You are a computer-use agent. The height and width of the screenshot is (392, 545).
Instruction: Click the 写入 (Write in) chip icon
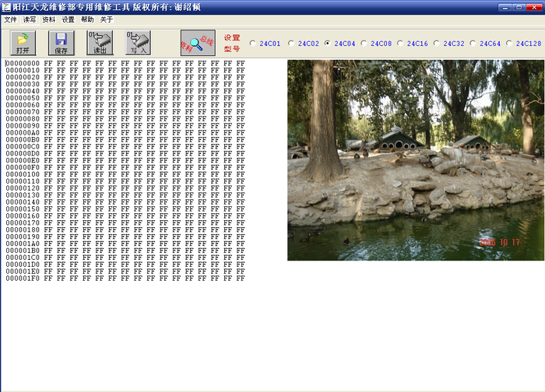tap(139, 43)
